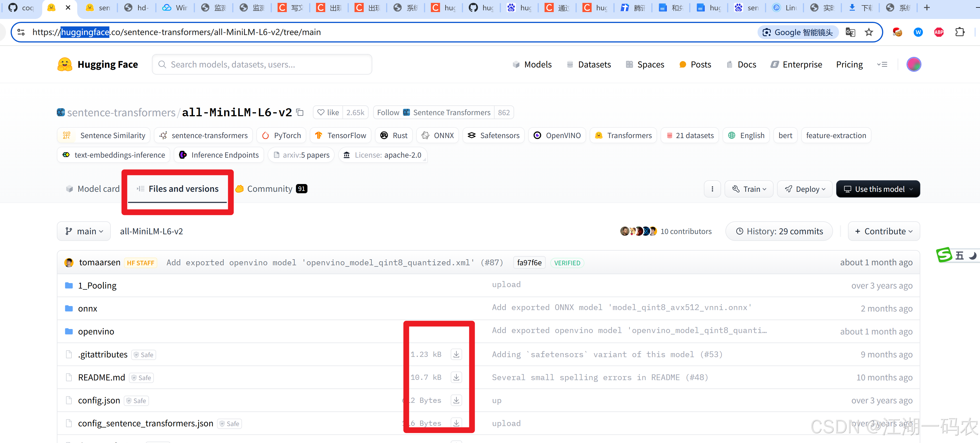The height and width of the screenshot is (443, 980).
Task: Open the browser translate icon
Action: point(850,32)
